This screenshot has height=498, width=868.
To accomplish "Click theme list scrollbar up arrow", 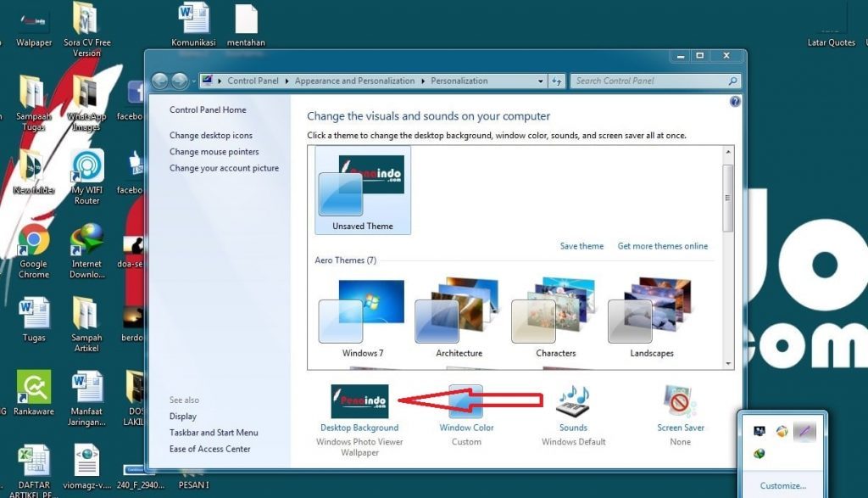I will [728, 152].
